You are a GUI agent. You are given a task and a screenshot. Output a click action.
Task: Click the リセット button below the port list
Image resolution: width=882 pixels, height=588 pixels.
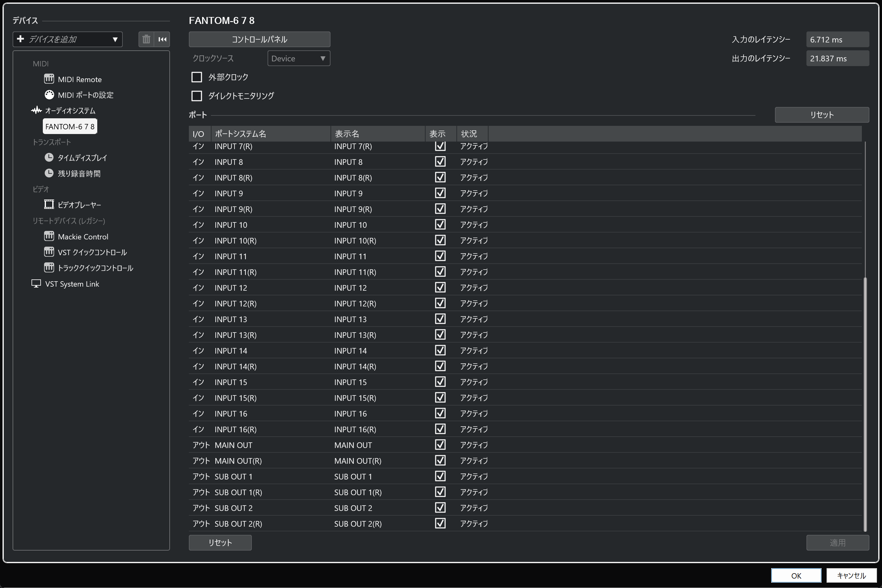pyautogui.click(x=220, y=543)
